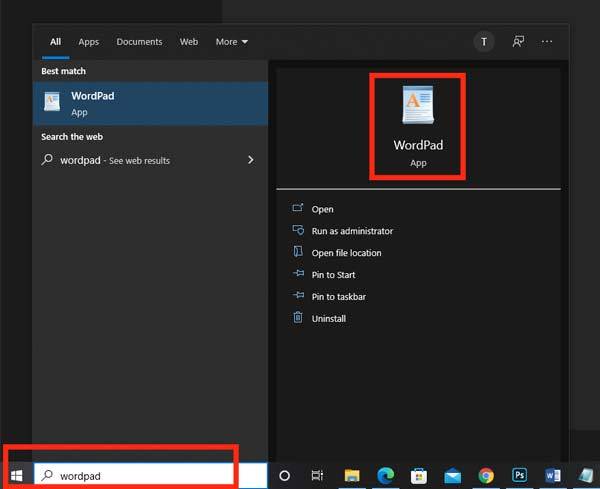Open Microsoft Store from taskbar
This screenshot has width=600, height=489.
(419, 476)
